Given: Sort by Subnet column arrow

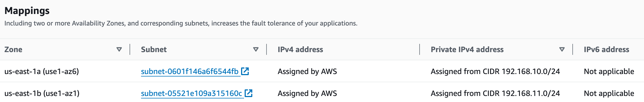Looking at the screenshot, I should 256,49.
